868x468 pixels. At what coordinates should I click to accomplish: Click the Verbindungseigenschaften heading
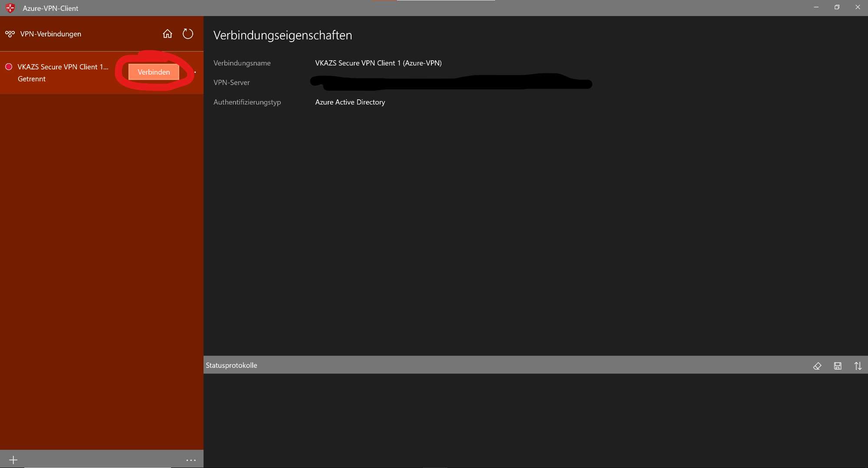point(283,35)
